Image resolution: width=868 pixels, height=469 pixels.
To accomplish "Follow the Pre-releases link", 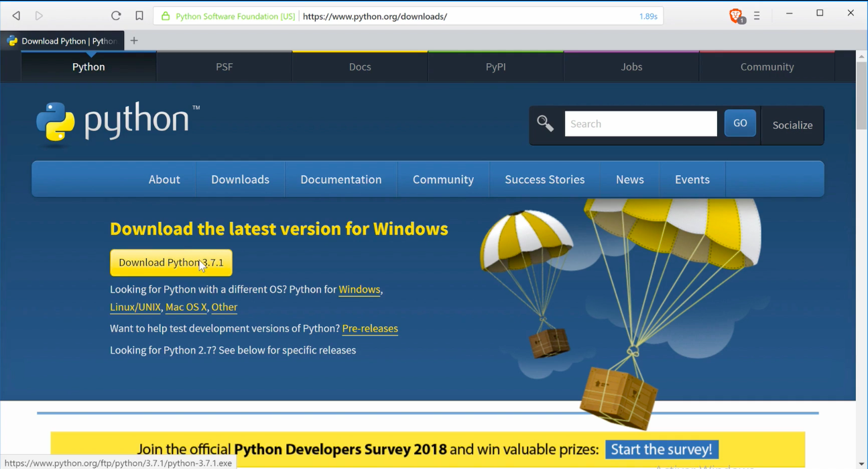I will 370,328.
